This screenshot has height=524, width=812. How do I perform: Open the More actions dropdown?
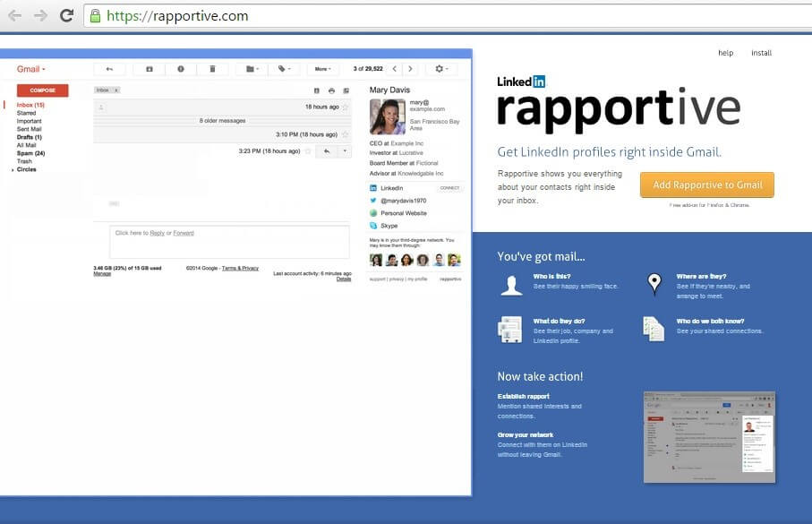coord(322,69)
